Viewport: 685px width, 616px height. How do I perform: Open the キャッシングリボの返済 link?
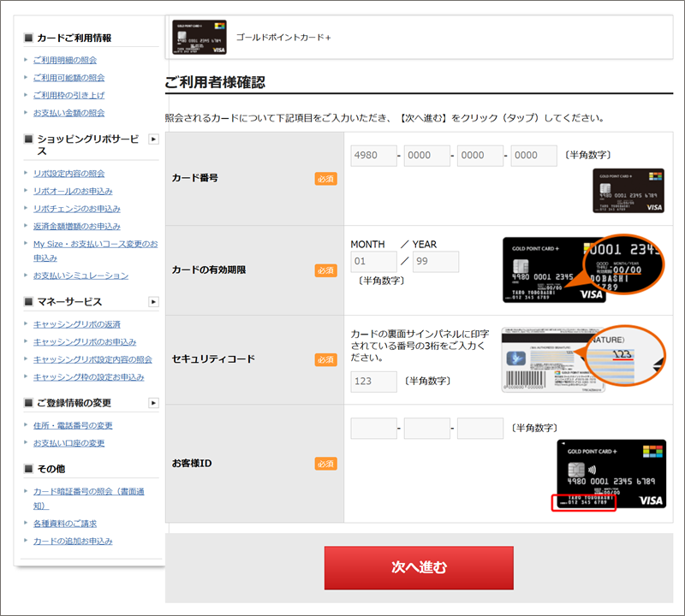[77, 324]
